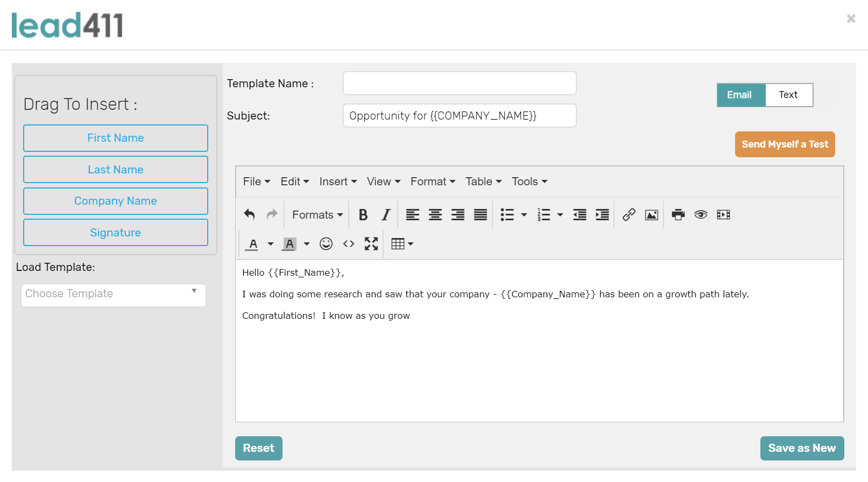Insert a numbered list
868x482 pixels.
point(544,214)
